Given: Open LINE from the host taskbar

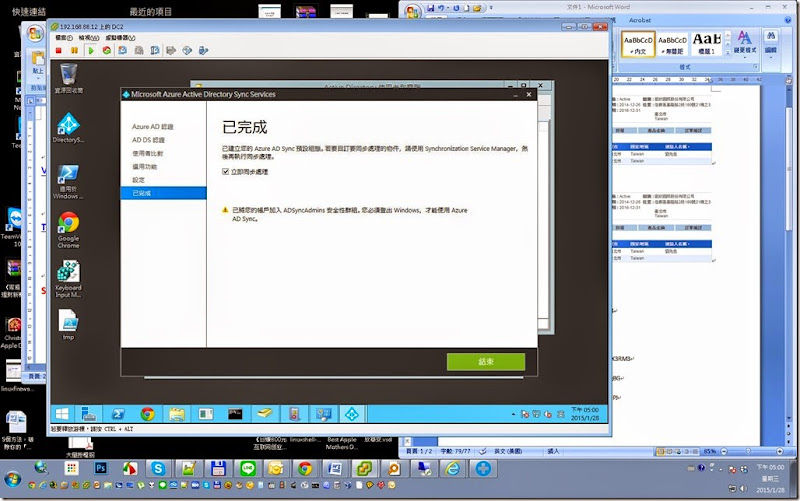Looking at the screenshot, I should (248, 468).
